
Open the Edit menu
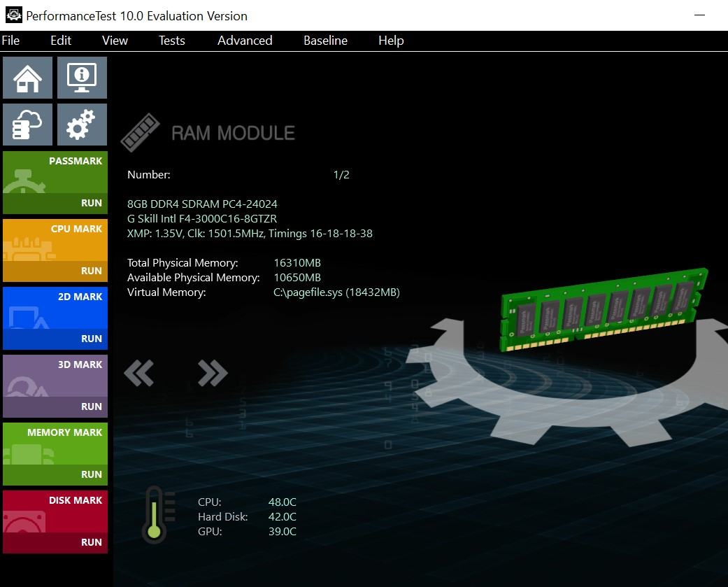click(x=61, y=41)
